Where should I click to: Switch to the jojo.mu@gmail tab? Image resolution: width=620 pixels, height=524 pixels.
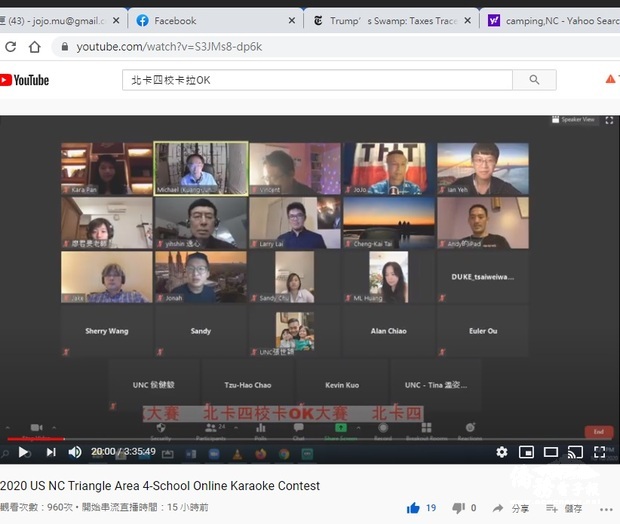pos(63,21)
